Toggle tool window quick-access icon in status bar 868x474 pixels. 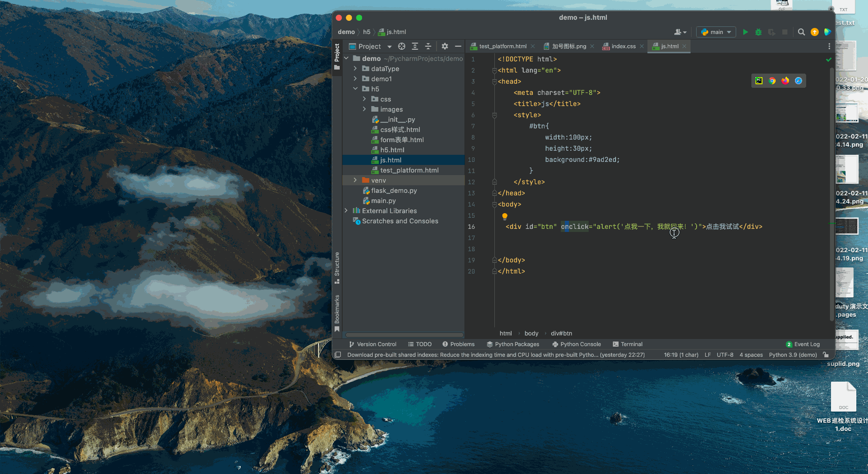click(338, 355)
